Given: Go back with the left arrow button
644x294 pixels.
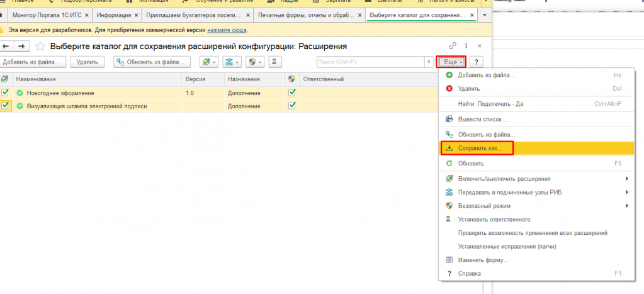Looking at the screenshot, I should tap(6, 46).
